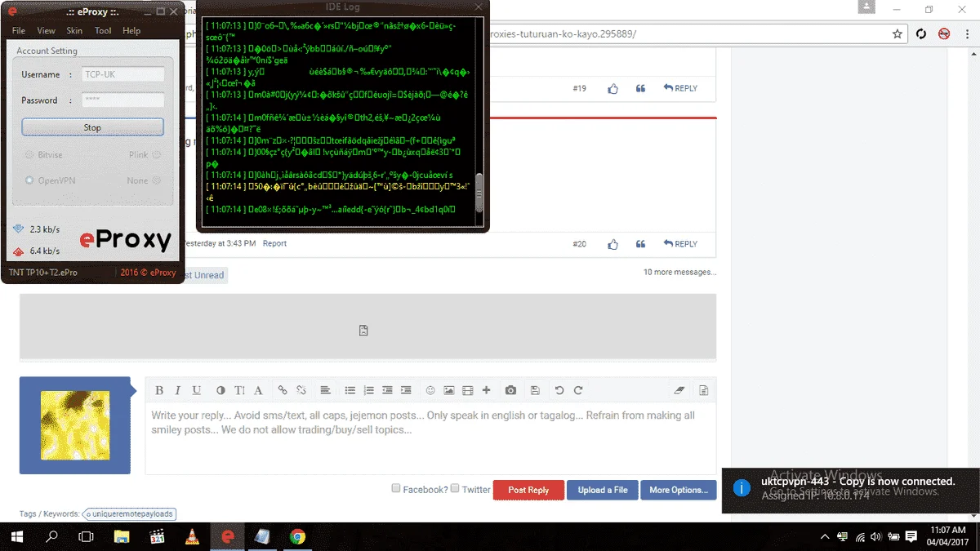Outdent text in the reply editor
The height and width of the screenshot is (551, 980).
387,391
